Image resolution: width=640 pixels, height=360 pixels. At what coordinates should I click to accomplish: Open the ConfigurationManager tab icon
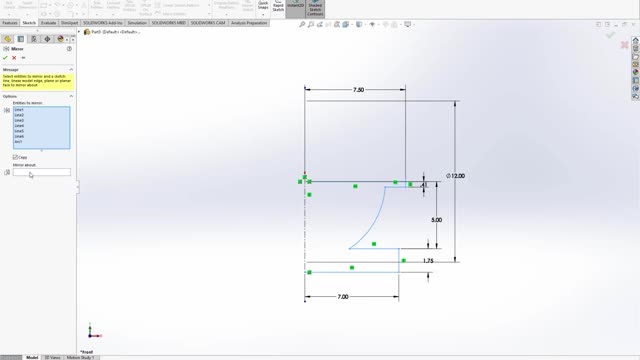coord(34,39)
